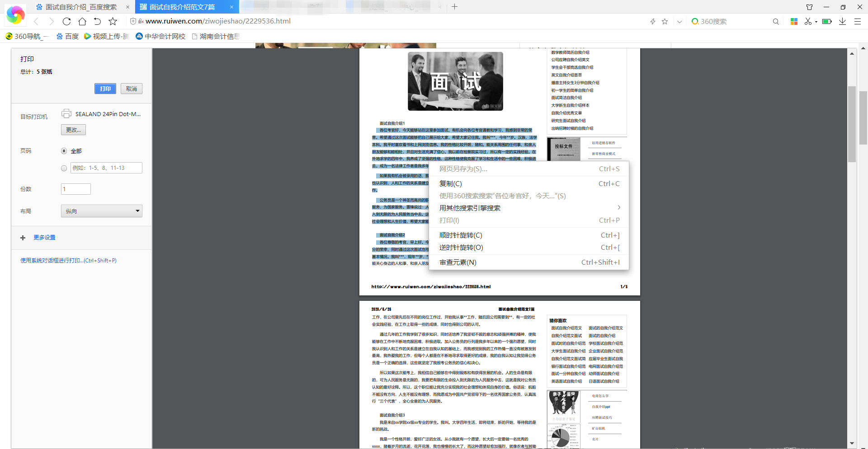This screenshot has height=449, width=868.
Task: Open a new tab with plus icon
Action: point(454,7)
